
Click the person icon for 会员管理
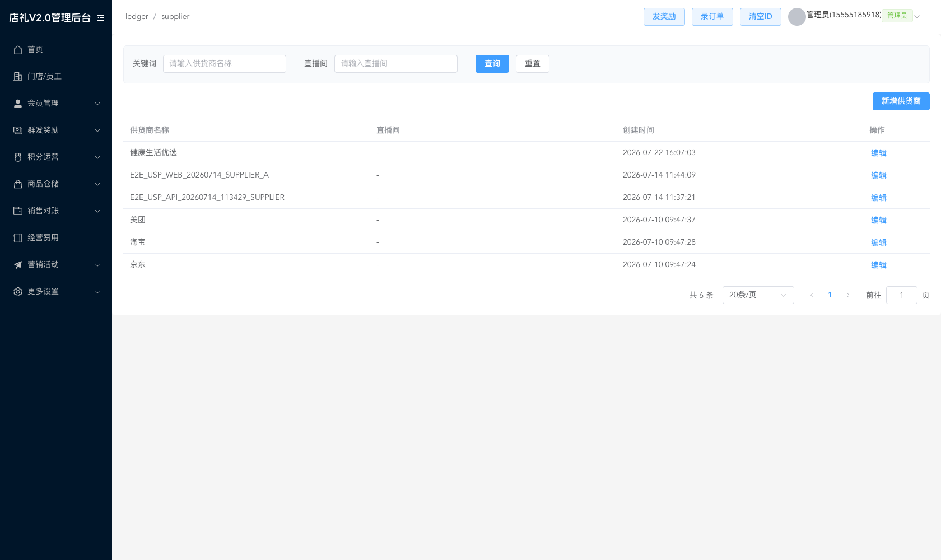click(18, 104)
